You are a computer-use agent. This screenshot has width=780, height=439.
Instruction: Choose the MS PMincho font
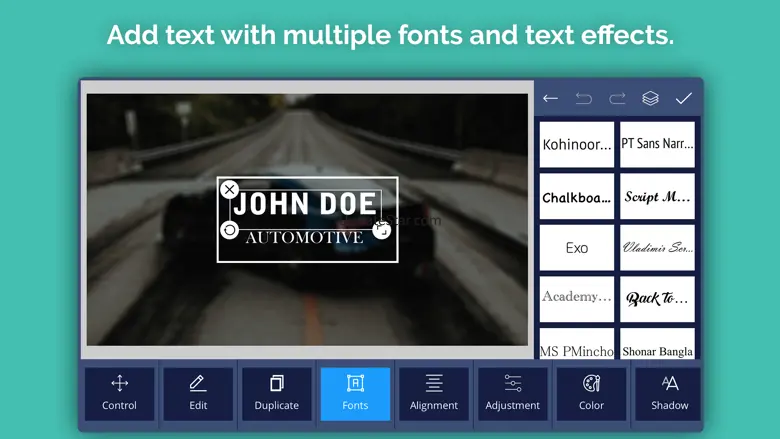(577, 344)
